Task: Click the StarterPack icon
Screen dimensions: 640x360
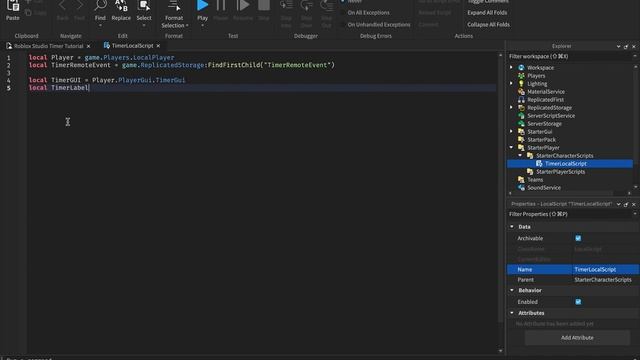Action: 521,140
